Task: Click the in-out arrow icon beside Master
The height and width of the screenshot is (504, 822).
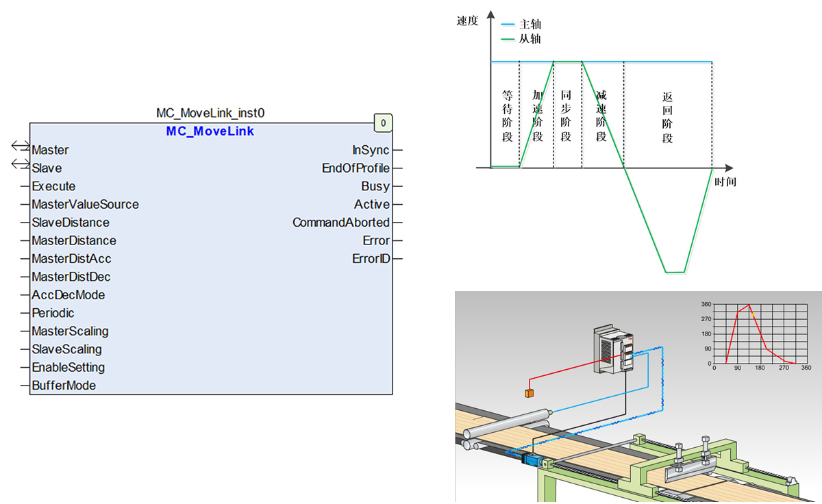Action: [21, 147]
